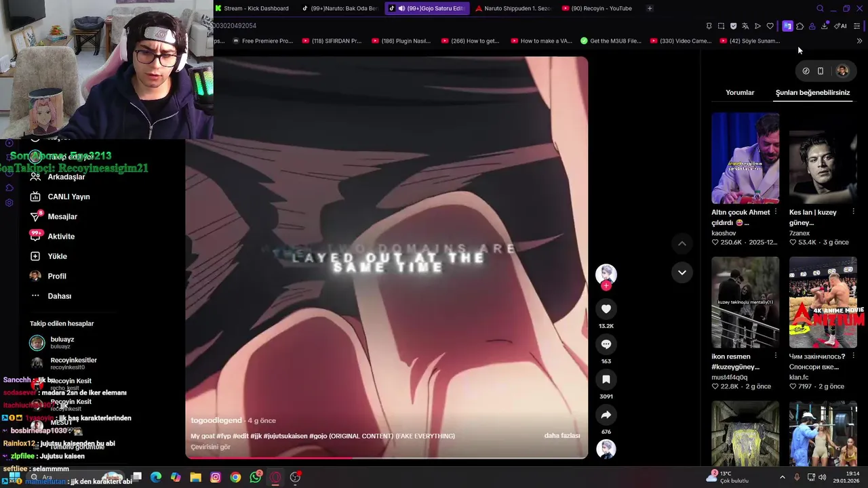Open CANLI Yayın in the sidebar
This screenshot has height=488, width=868.
pyautogui.click(x=60, y=197)
